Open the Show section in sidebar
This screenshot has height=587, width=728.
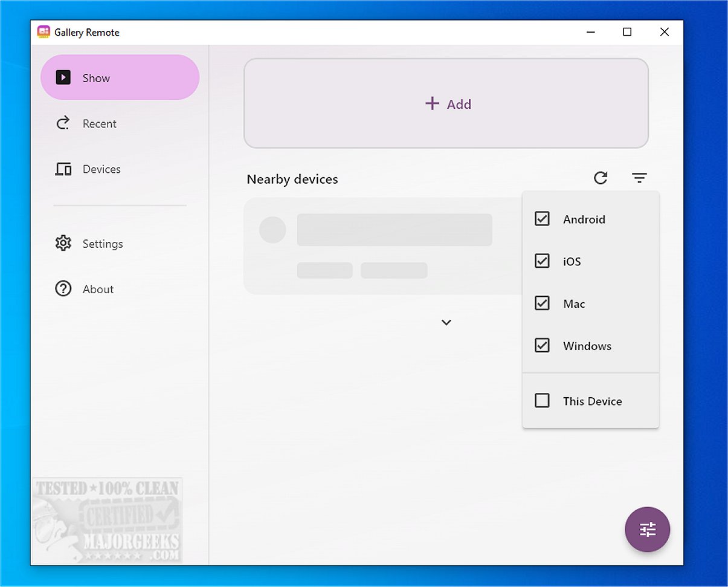120,77
